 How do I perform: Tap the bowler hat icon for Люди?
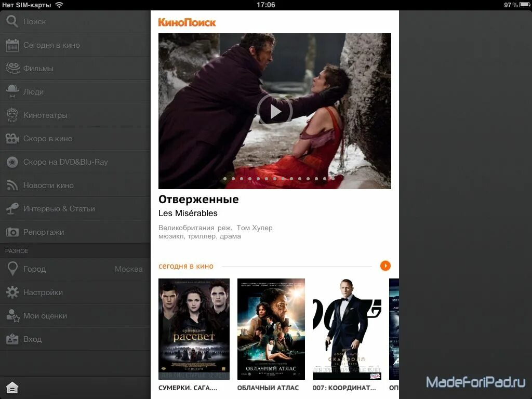coord(12,91)
